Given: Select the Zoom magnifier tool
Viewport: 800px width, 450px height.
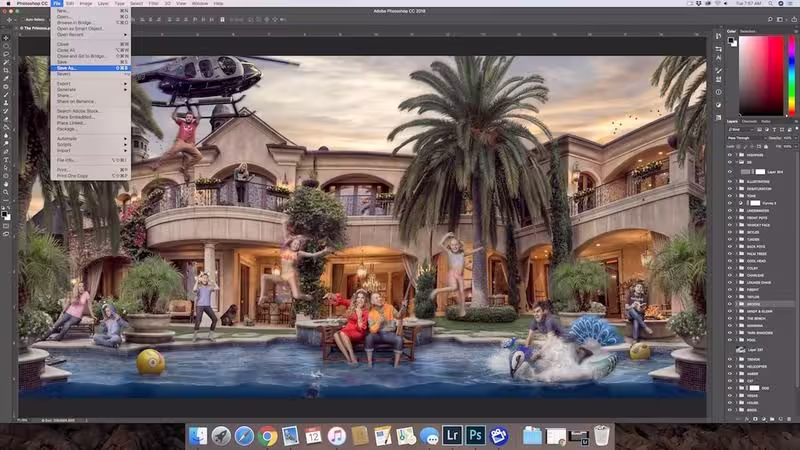Looking at the screenshot, I should [x=6, y=192].
